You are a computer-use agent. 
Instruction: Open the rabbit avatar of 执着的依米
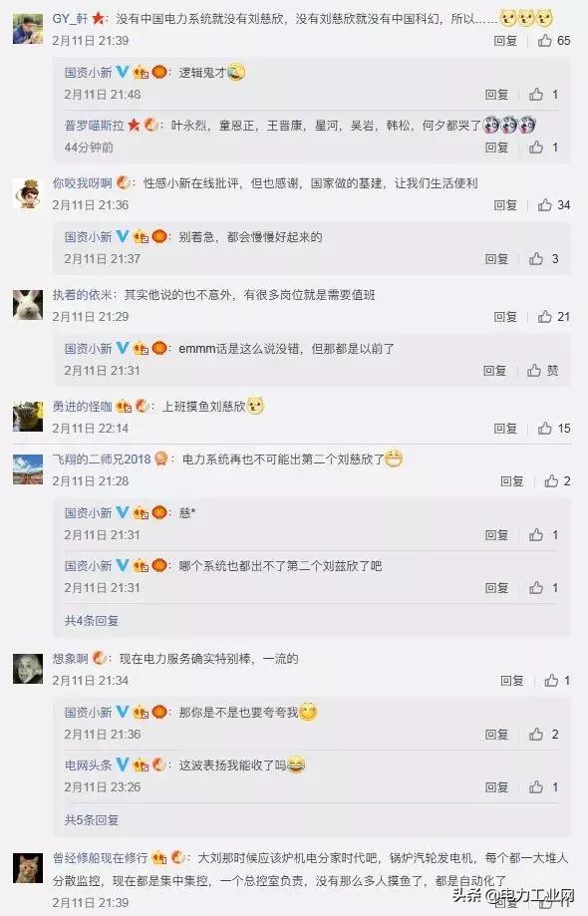28,304
